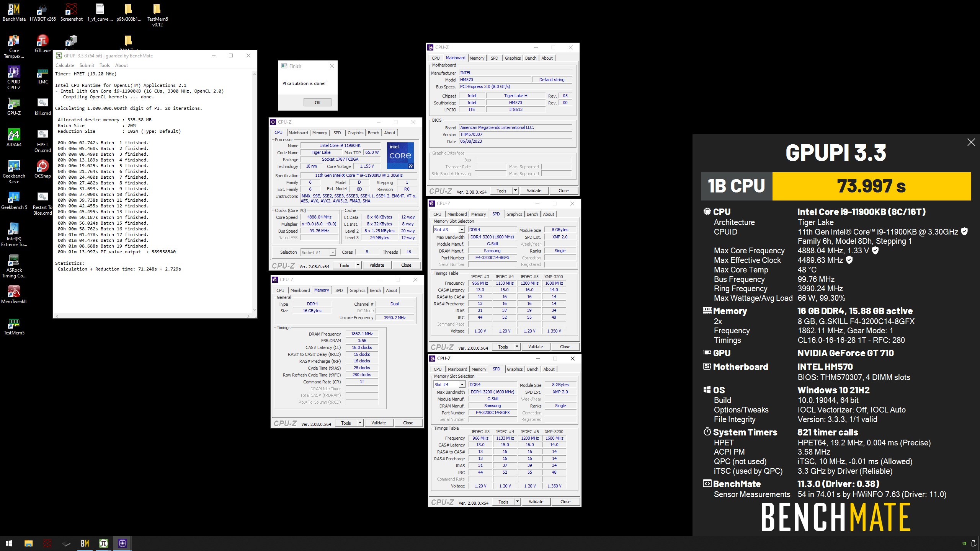Switch to GPUPI in the taskbar

[x=104, y=543]
